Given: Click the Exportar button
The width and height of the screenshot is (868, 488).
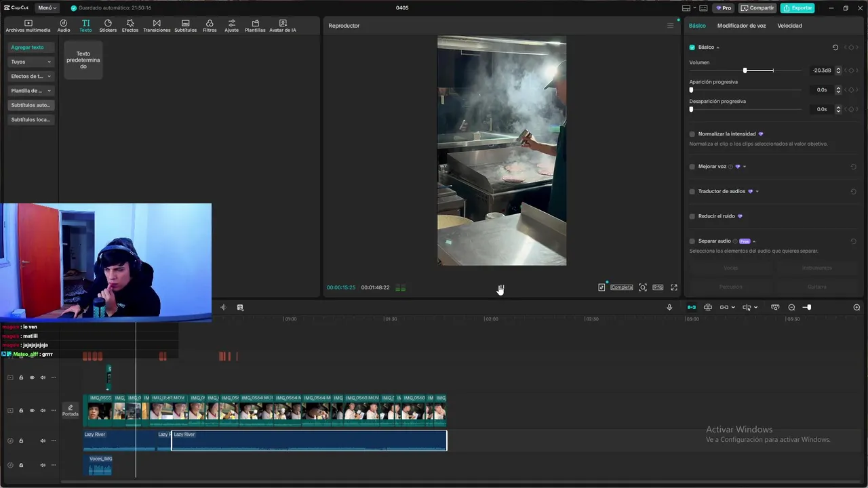Looking at the screenshot, I should [x=797, y=8].
